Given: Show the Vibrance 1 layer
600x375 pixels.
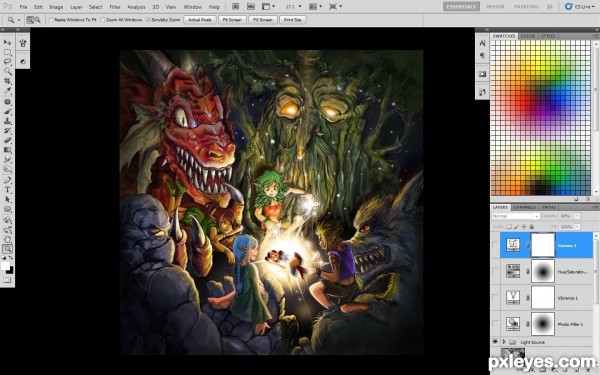Looking at the screenshot, I should [495, 297].
